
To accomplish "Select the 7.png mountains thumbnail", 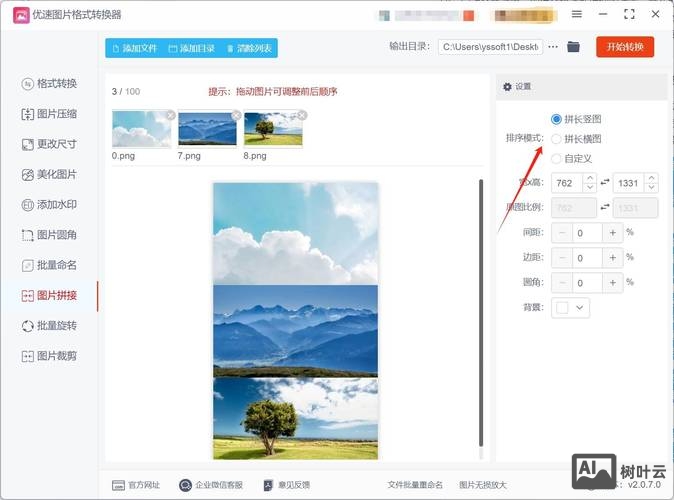I will tap(207, 129).
